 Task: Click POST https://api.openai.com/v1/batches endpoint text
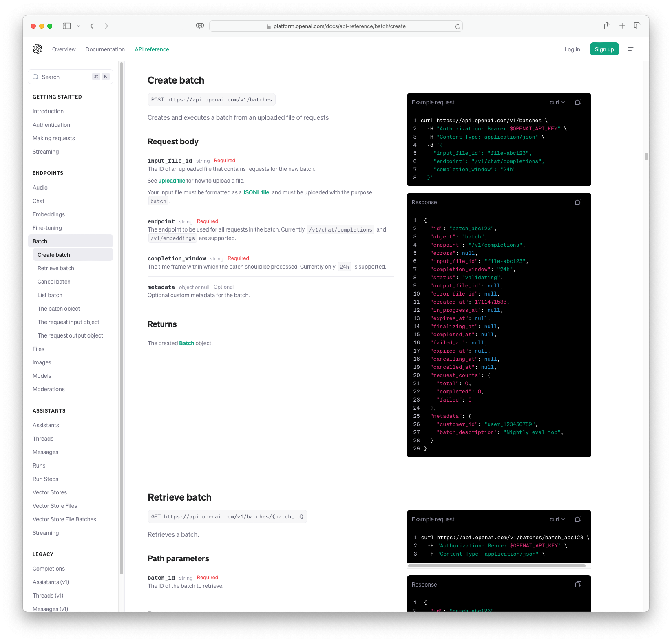pos(211,100)
